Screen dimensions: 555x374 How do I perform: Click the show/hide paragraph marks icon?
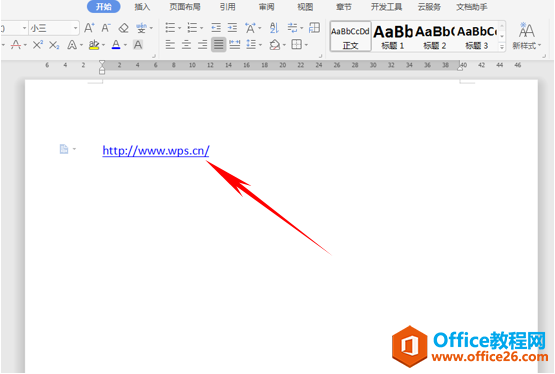[x=292, y=28]
